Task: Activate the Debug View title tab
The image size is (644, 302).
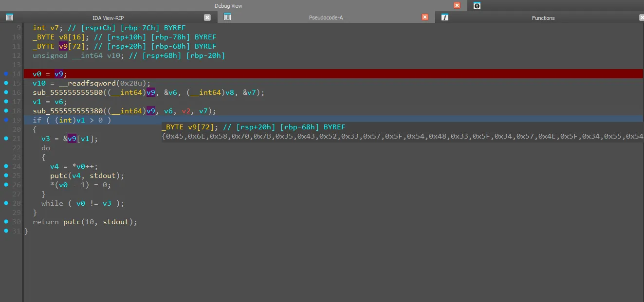Action: tap(228, 6)
